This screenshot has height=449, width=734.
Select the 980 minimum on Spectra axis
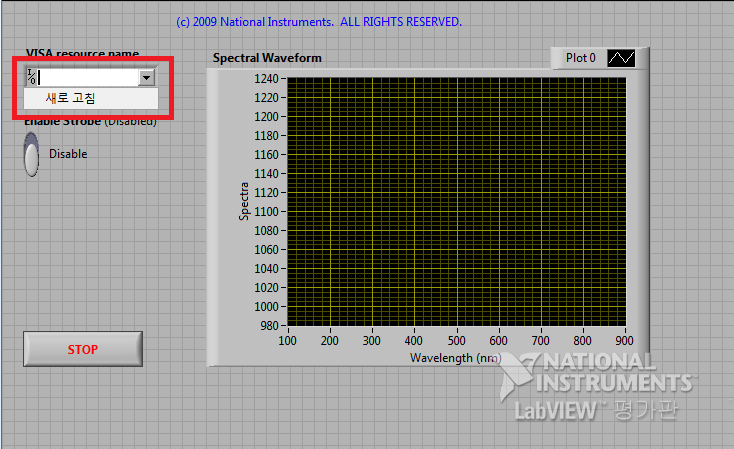tap(271, 325)
